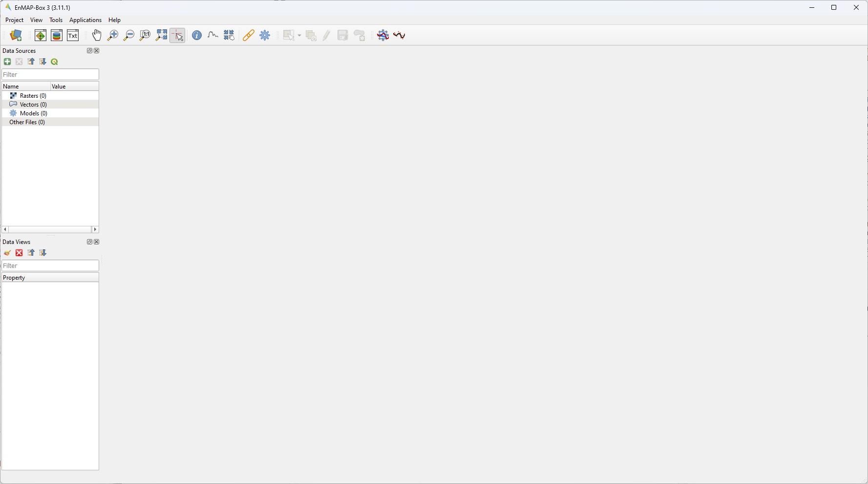Click the add data source toolbar icon

coord(16,35)
